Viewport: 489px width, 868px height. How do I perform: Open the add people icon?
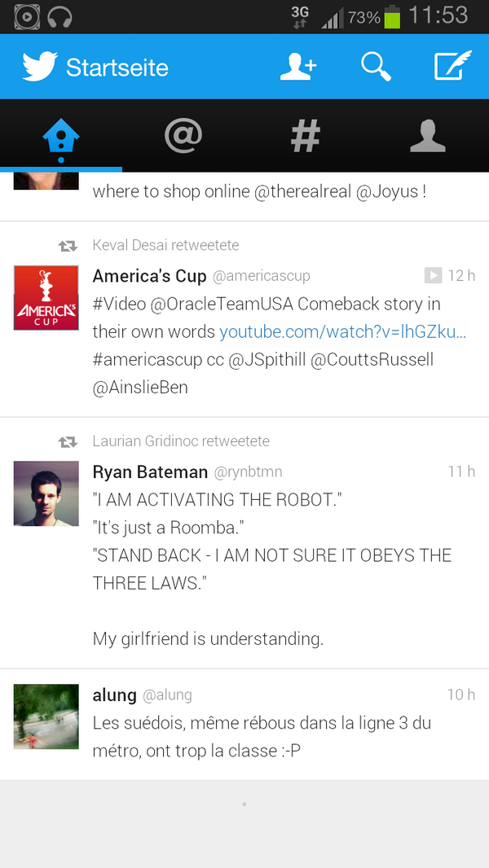(x=297, y=67)
